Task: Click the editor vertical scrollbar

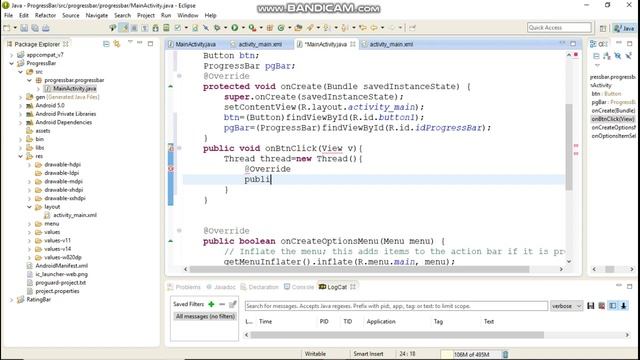Action: [x=569, y=147]
